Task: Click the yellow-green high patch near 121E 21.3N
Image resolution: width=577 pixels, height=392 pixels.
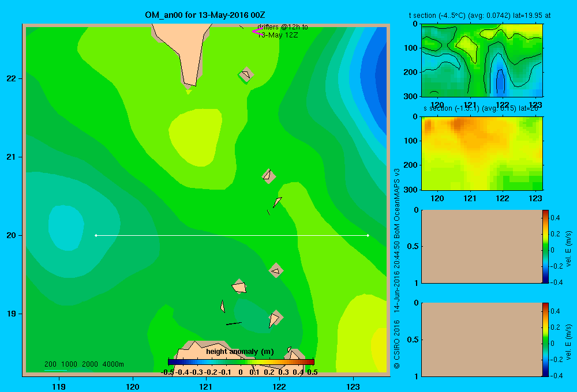Action: click(x=196, y=137)
